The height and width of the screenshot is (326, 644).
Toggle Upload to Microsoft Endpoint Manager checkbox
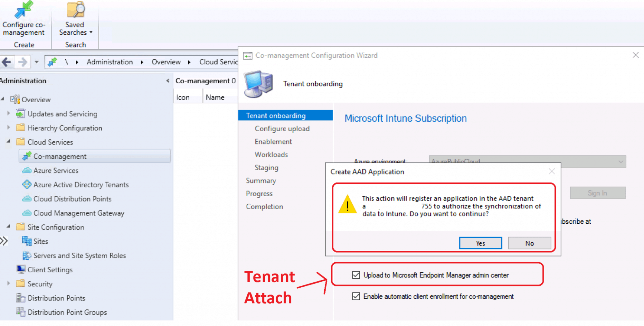pos(356,275)
